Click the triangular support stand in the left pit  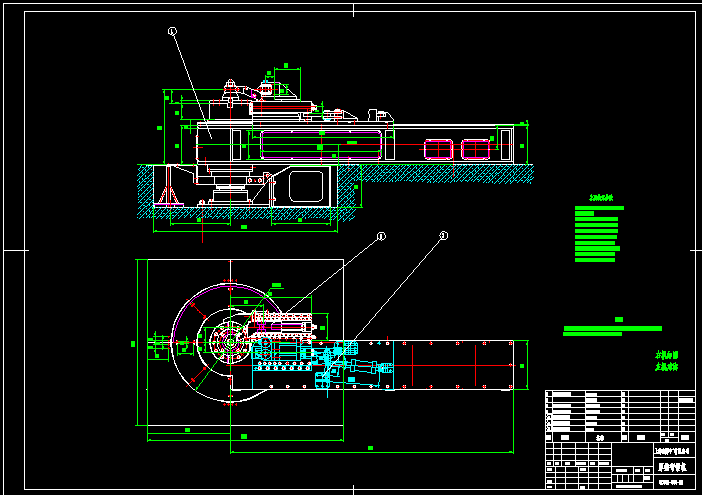click(x=169, y=186)
